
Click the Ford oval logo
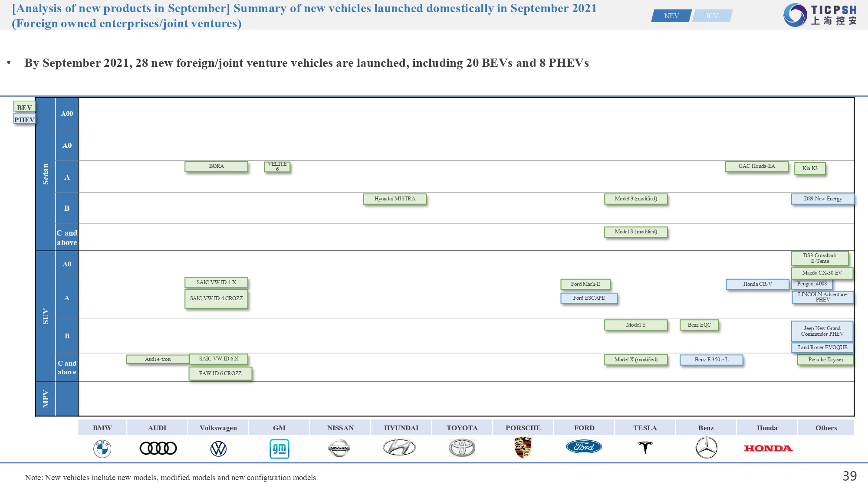point(584,446)
